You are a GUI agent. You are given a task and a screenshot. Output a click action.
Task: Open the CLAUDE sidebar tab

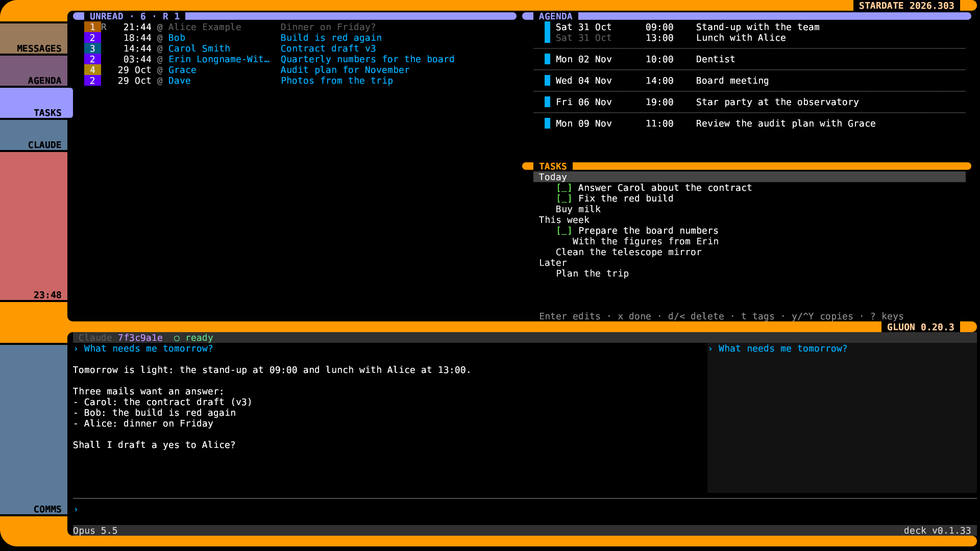(34, 135)
